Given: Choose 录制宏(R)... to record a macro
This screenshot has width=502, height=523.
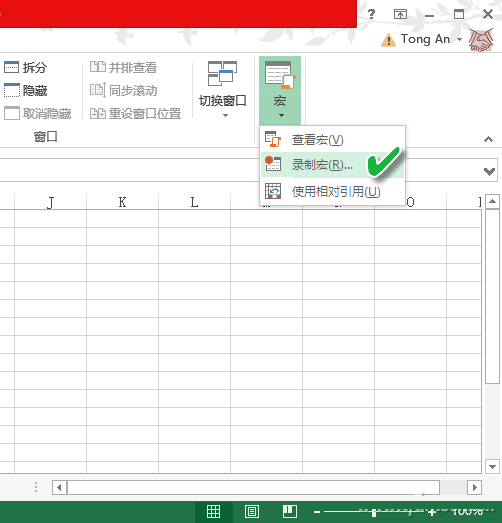Looking at the screenshot, I should pos(333,164).
